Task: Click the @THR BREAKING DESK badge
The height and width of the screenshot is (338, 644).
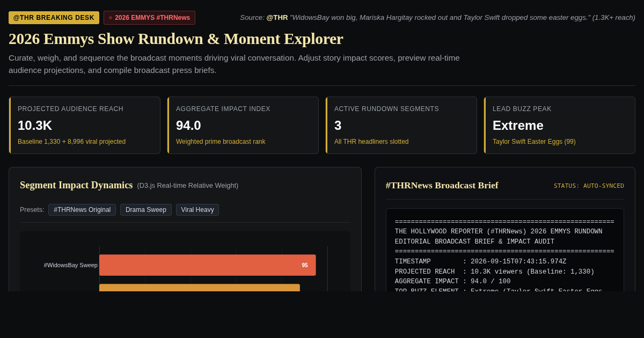Action: 54,18
